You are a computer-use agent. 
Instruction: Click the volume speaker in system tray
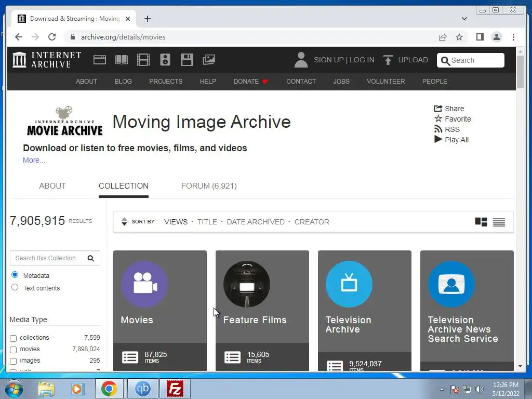[480, 389]
